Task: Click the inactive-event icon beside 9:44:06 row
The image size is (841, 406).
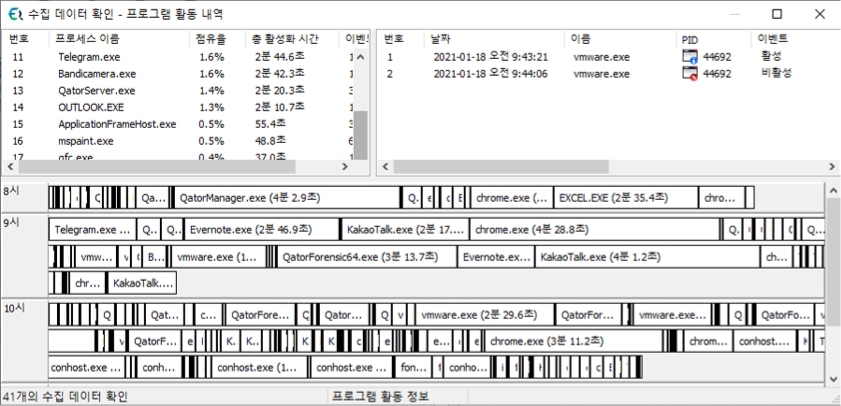Action: (x=690, y=73)
